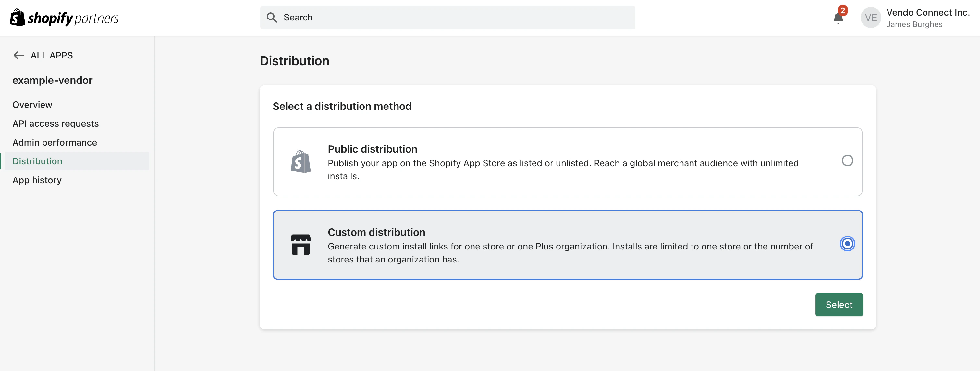Open API access requests page
This screenshot has height=371, width=980.
(x=55, y=124)
